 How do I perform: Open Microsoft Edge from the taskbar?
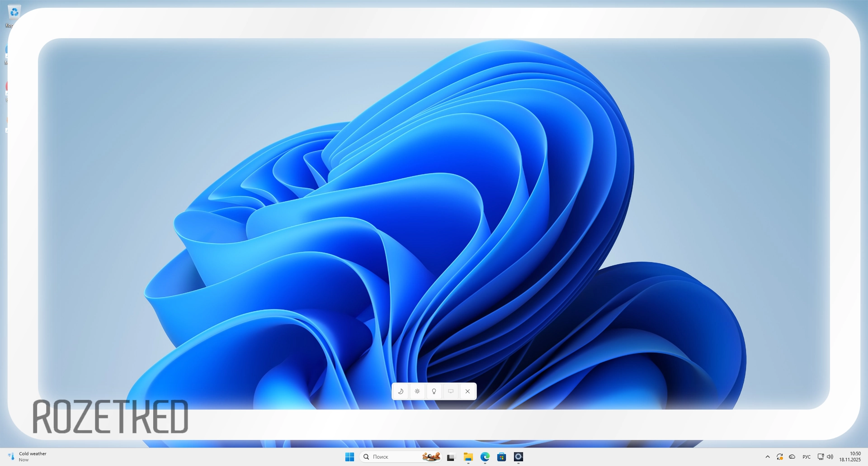pyautogui.click(x=485, y=457)
